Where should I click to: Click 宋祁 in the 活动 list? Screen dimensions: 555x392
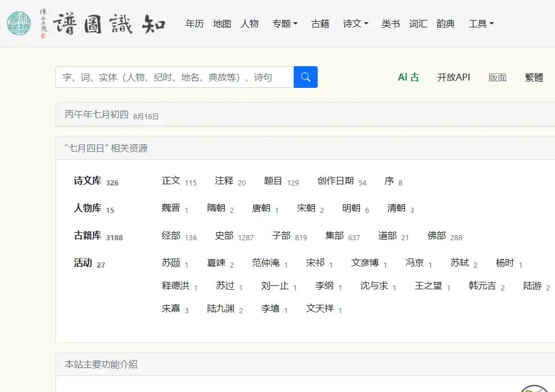point(315,262)
